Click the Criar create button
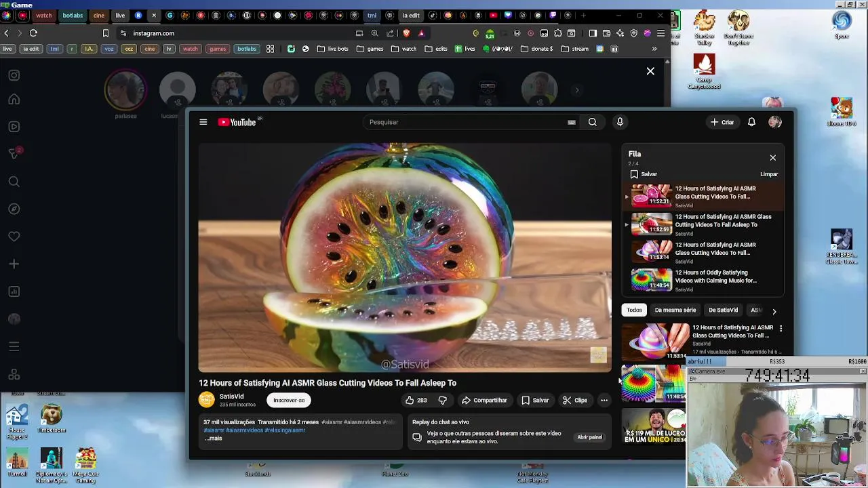 722,122
